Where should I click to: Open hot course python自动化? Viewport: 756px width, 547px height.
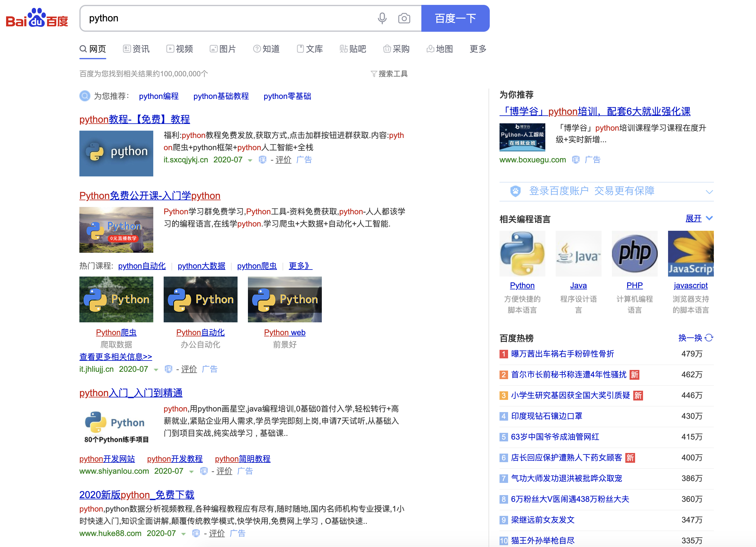tap(142, 266)
